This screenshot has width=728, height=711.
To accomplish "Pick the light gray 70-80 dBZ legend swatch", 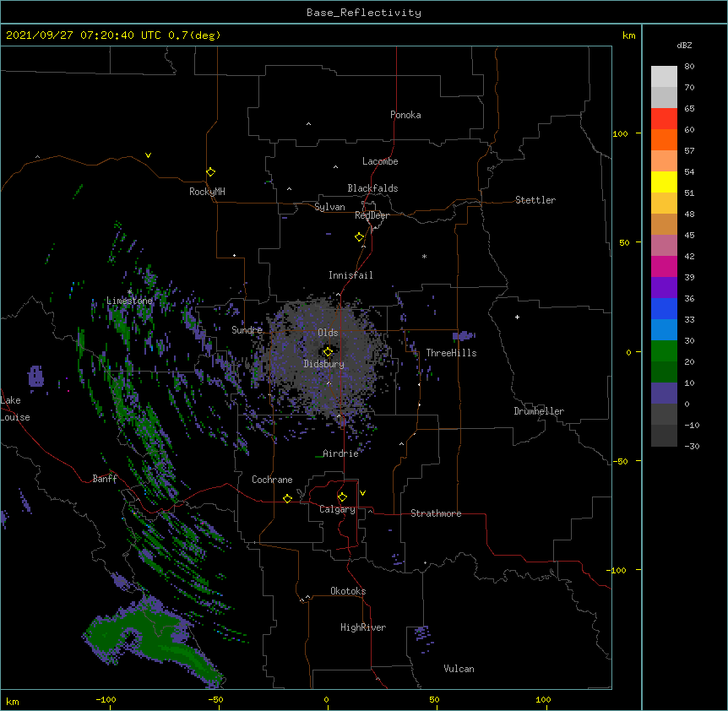I will click(x=664, y=77).
